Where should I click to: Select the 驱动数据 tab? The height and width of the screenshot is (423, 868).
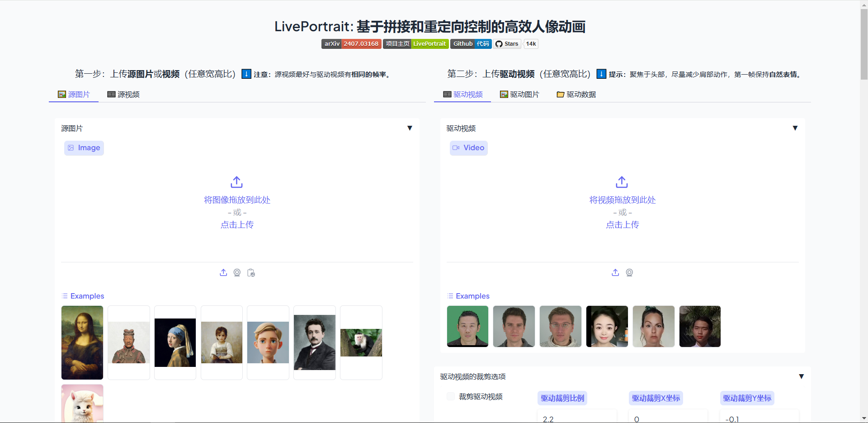[576, 94]
